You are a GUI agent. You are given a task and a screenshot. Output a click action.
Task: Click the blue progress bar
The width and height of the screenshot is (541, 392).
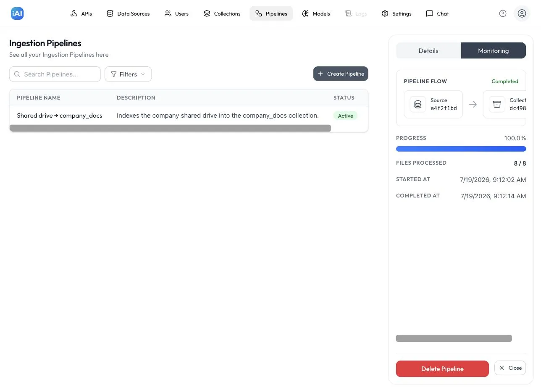tap(461, 149)
